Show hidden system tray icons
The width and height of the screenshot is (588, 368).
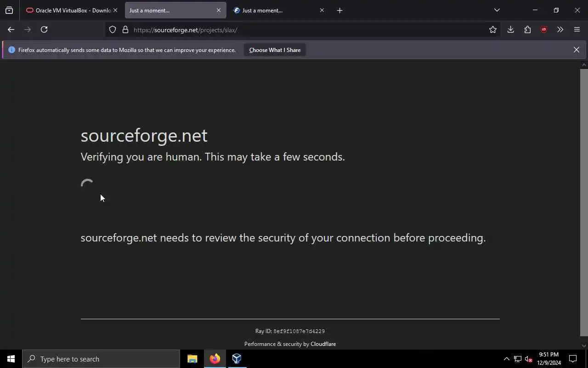pyautogui.click(x=506, y=359)
